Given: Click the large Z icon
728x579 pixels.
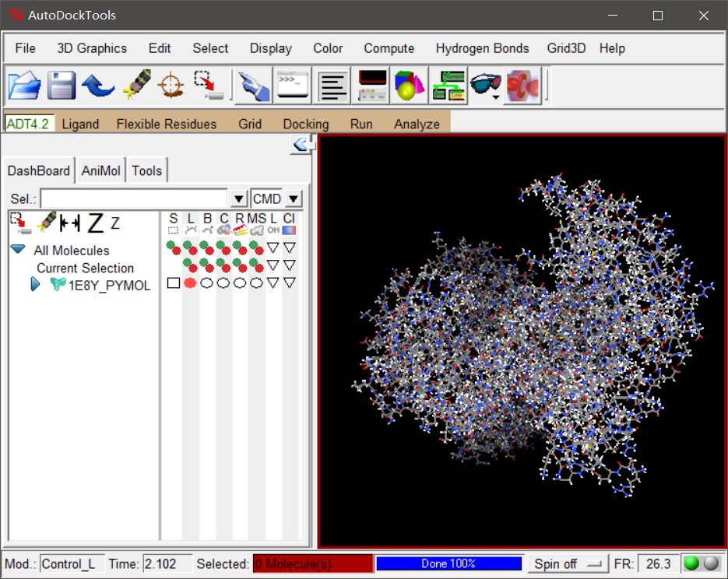Looking at the screenshot, I should pyautogui.click(x=96, y=223).
